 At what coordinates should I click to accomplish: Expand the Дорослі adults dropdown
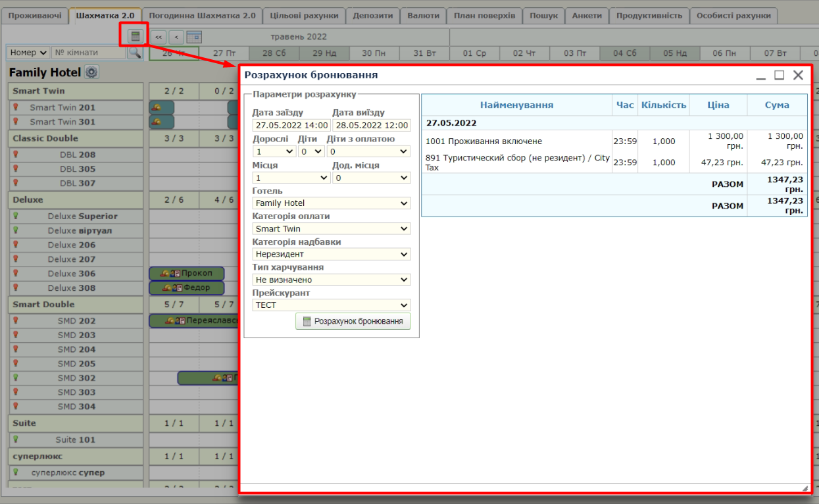(x=274, y=151)
